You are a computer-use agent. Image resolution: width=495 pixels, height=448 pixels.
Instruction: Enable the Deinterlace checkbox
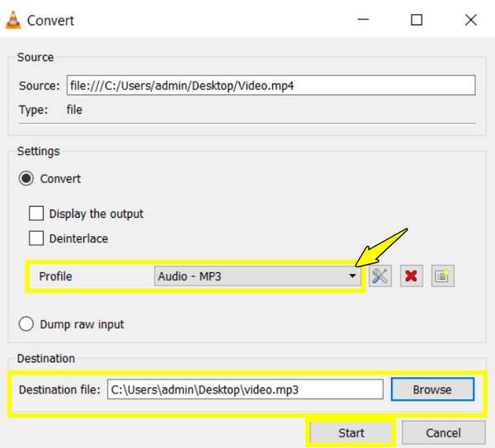coord(36,238)
